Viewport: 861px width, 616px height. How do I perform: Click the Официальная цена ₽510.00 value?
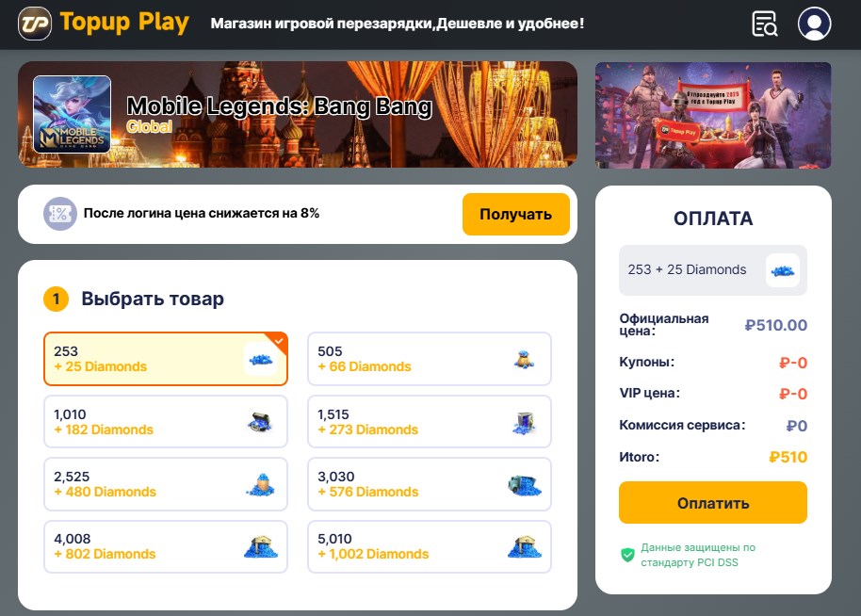[776, 325]
